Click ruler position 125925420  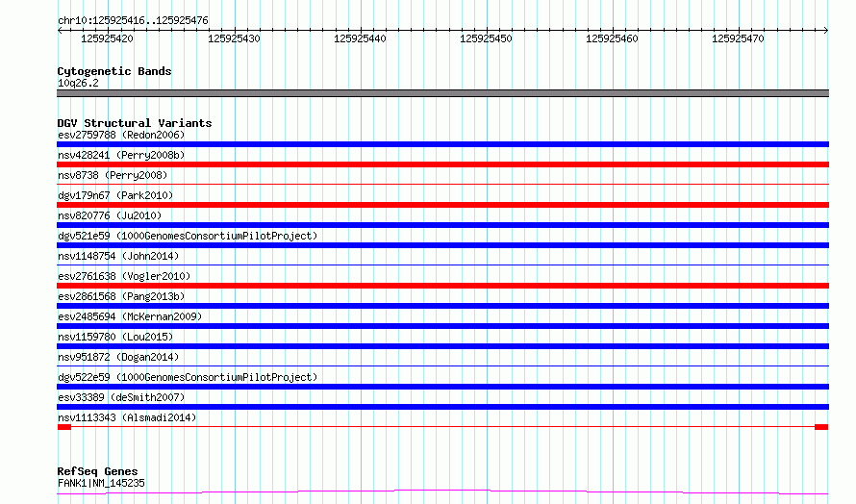click(107, 38)
